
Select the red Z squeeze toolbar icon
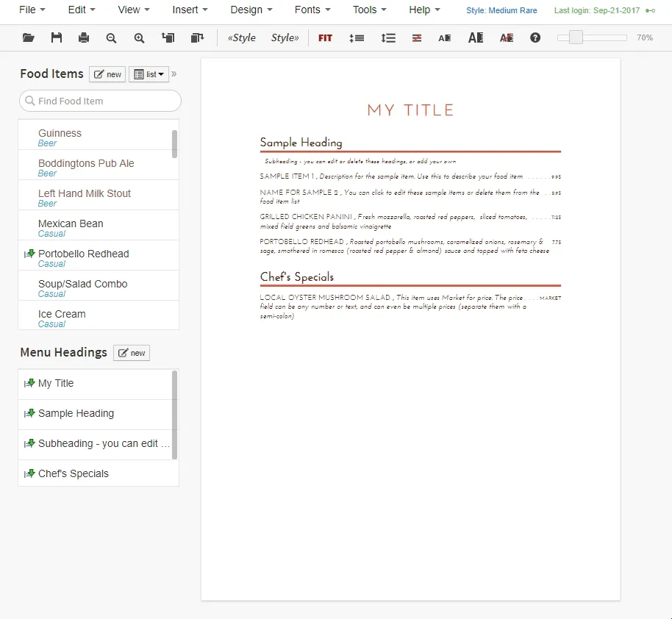[x=416, y=37]
